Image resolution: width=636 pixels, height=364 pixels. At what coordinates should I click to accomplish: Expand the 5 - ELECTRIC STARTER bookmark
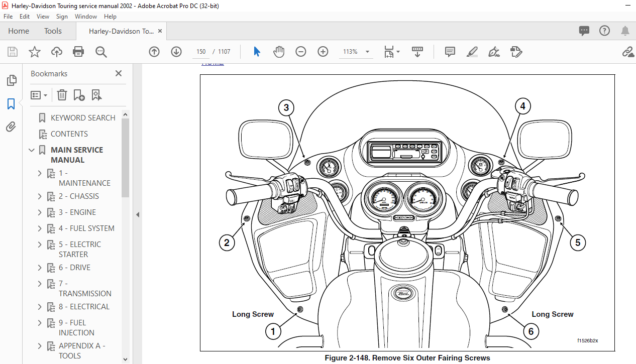click(40, 245)
